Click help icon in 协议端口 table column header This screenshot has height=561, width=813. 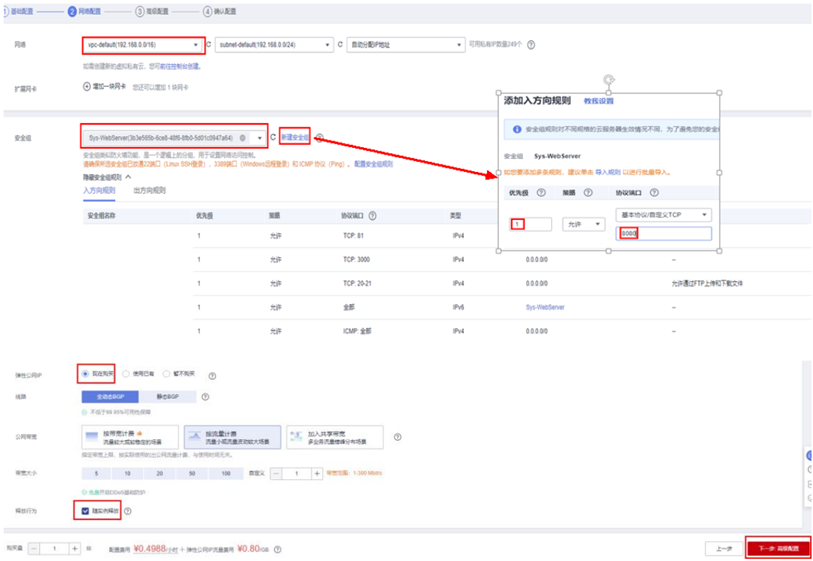[372, 216]
